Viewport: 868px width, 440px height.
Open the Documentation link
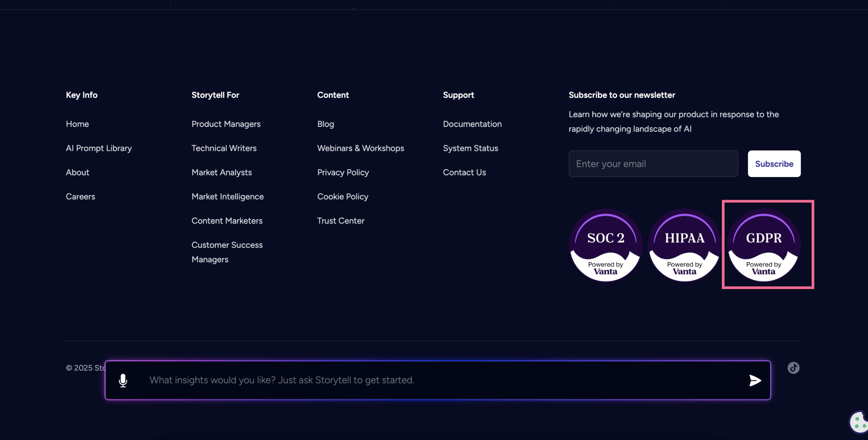coord(472,124)
